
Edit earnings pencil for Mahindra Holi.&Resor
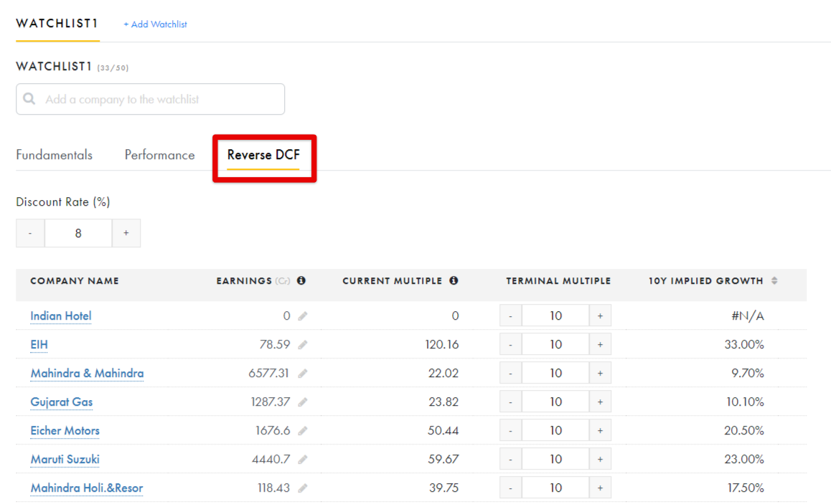[303, 488]
